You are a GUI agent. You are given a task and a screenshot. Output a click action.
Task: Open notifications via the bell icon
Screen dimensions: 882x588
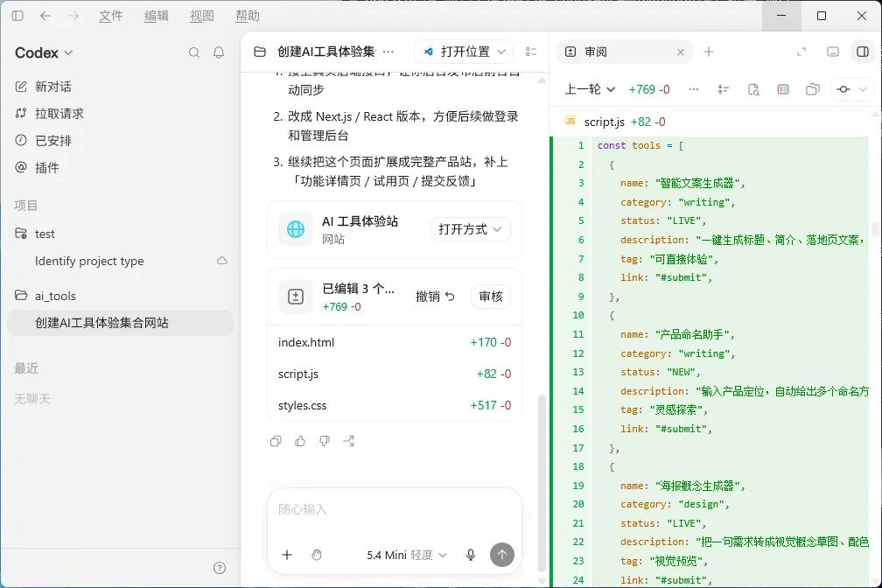click(x=219, y=52)
